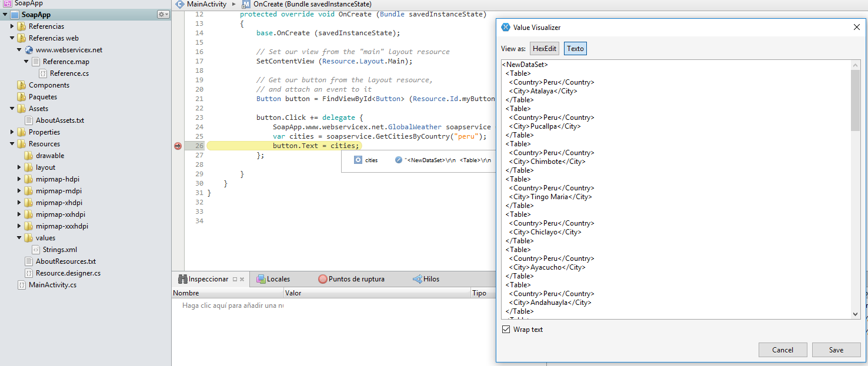Click the Value Visualizer window logo
Image resolution: width=868 pixels, height=366 pixels.
point(505,27)
